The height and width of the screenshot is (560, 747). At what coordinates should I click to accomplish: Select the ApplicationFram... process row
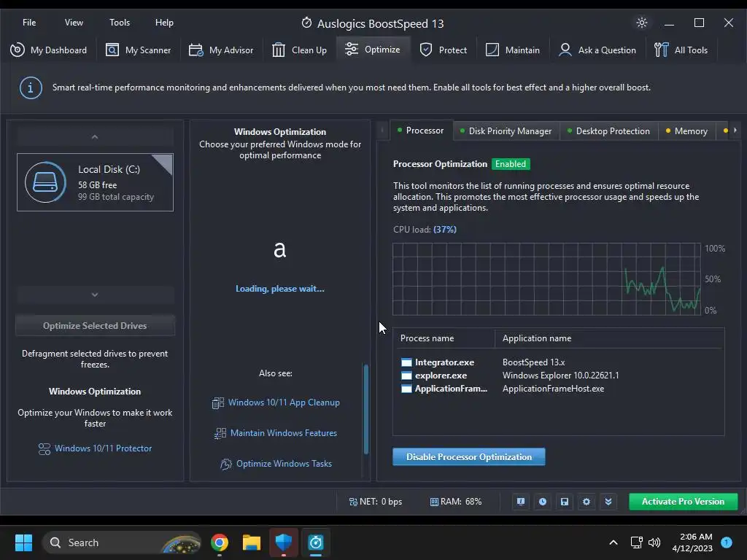[558, 389]
